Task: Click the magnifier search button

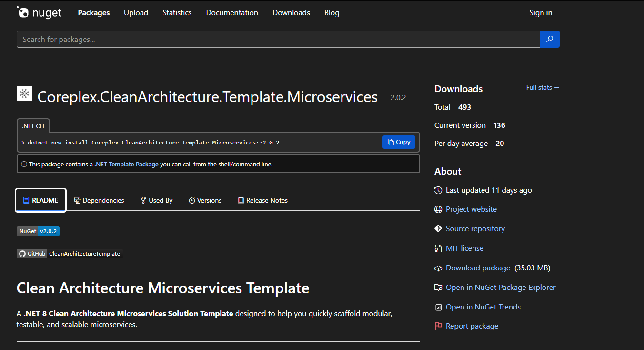Action: click(549, 39)
